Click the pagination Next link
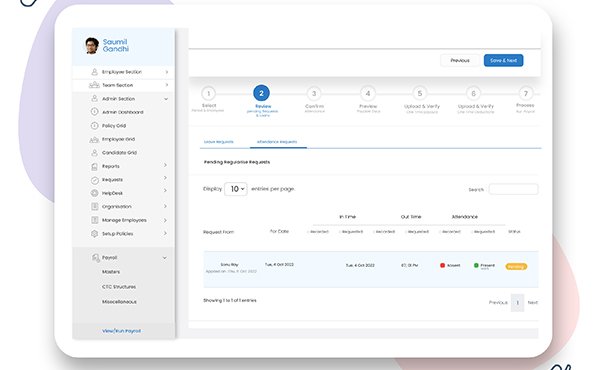The height and width of the screenshot is (370, 600). click(533, 303)
